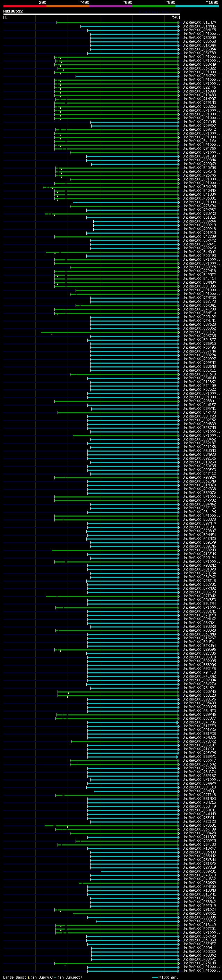Select the UniRef100_P05493 label
The image size is (222, 980).
click(x=199, y=256)
